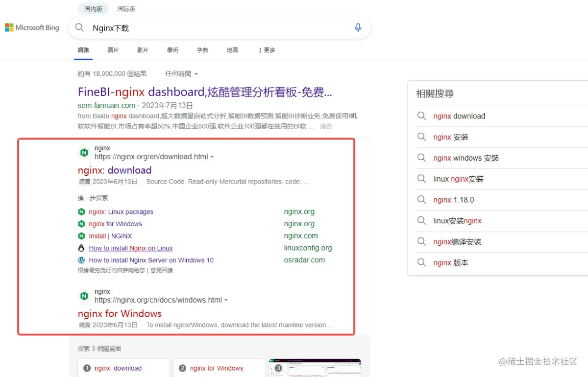
Task: Click the Nginx下载 search input field
Action: pyautogui.click(x=219, y=28)
